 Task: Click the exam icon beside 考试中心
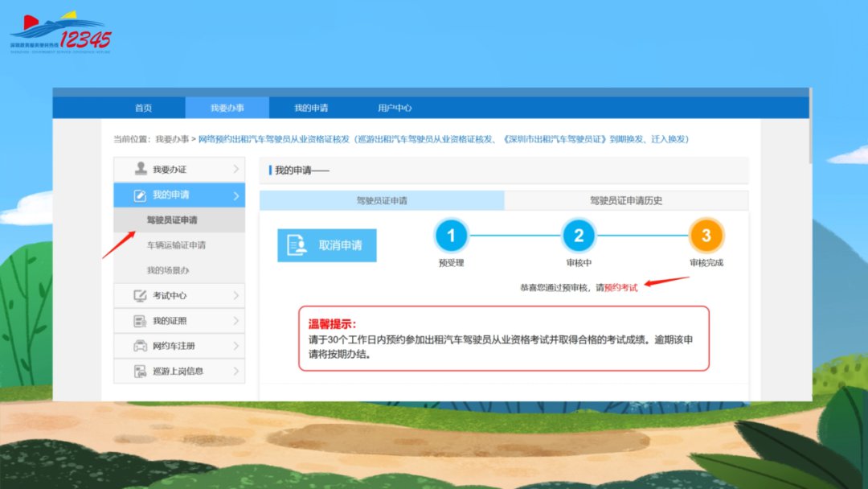tap(140, 296)
